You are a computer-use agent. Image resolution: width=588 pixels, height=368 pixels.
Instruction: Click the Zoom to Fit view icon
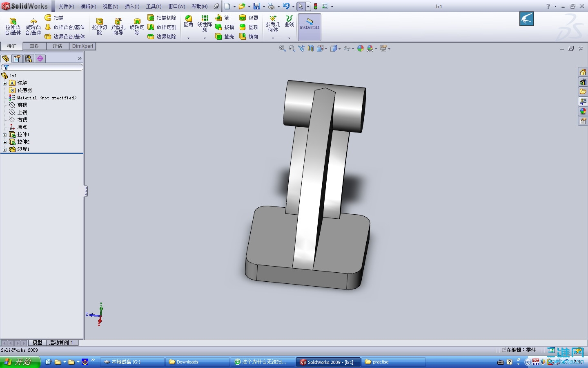(x=282, y=48)
